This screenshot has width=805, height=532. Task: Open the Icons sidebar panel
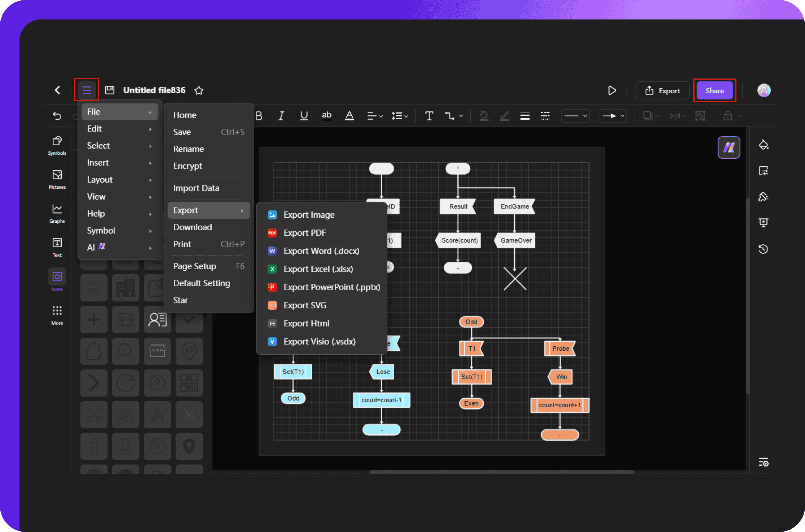click(57, 280)
